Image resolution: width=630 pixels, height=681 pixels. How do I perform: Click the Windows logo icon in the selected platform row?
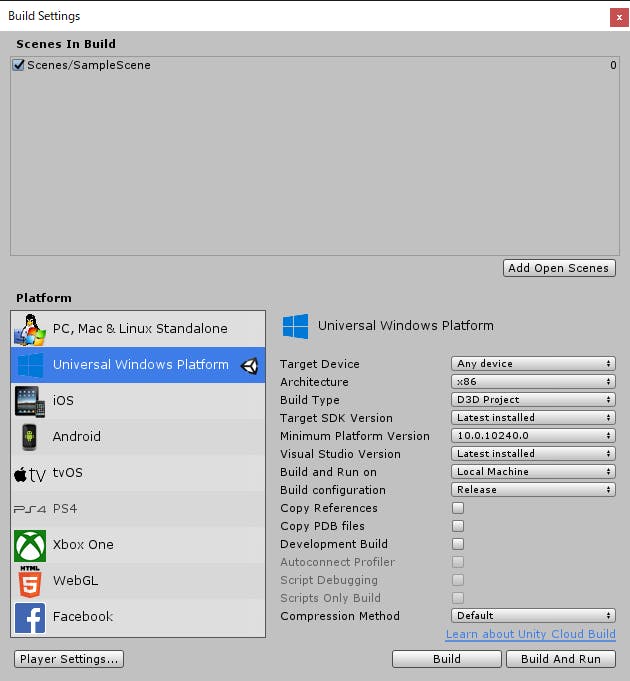(30, 365)
